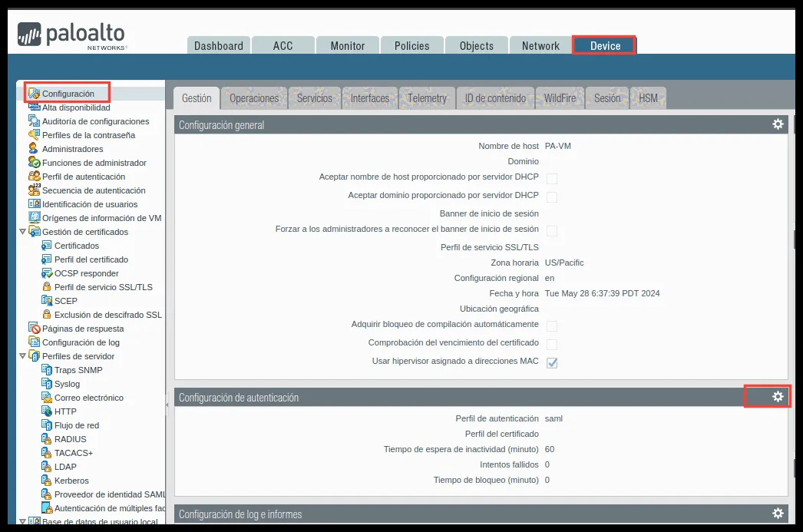The height and width of the screenshot is (532, 803).
Task: Click the Funciones de administrador icon
Action: [35, 162]
